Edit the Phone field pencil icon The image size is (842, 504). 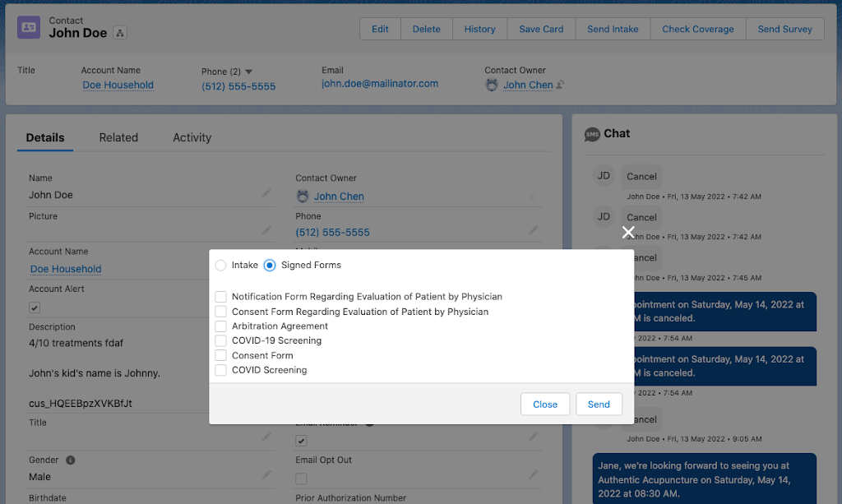[533, 229]
